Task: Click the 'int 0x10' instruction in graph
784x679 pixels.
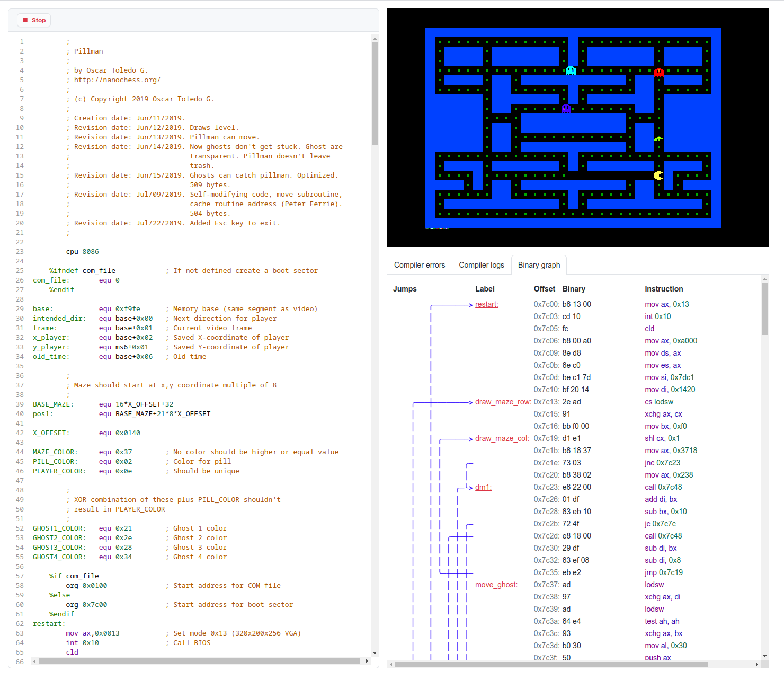Action: [657, 316]
